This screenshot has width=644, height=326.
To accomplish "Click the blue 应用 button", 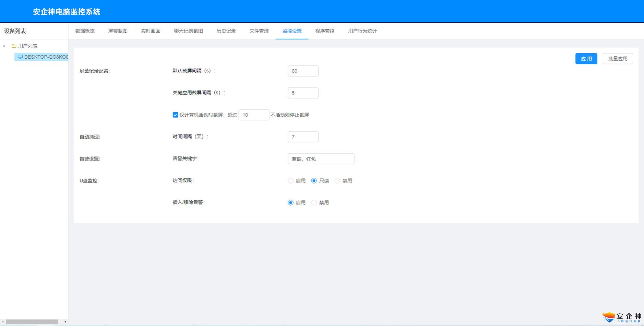I will click(x=586, y=59).
